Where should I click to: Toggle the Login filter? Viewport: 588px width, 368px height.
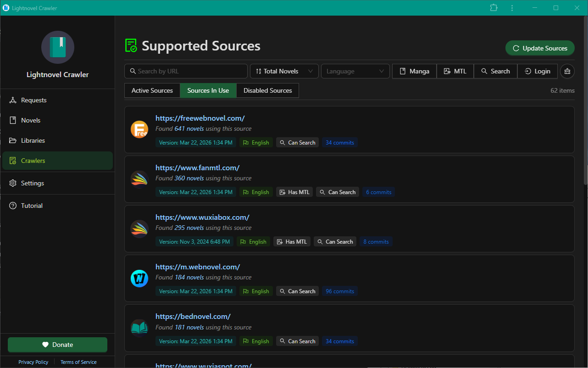pyautogui.click(x=538, y=71)
